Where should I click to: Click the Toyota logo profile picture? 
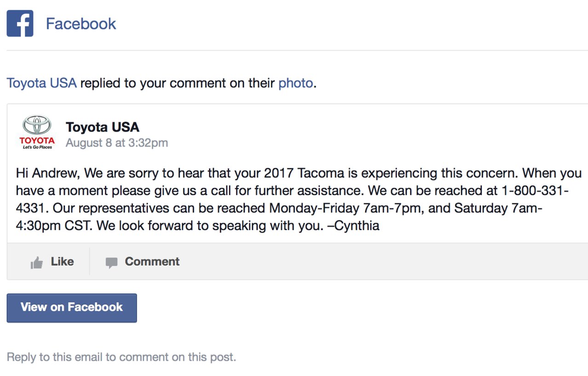(37, 132)
